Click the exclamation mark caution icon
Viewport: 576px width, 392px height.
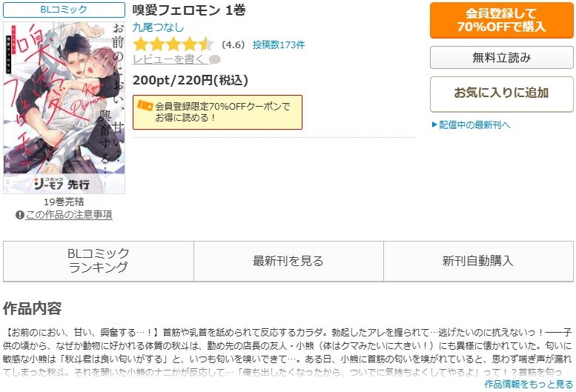(20, 215)
